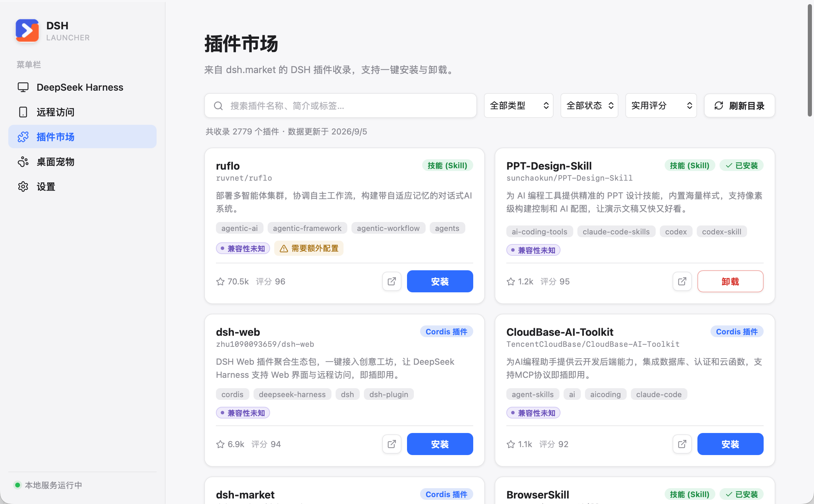Click 本地服务运行中 status indicator

tap(48, 485)
